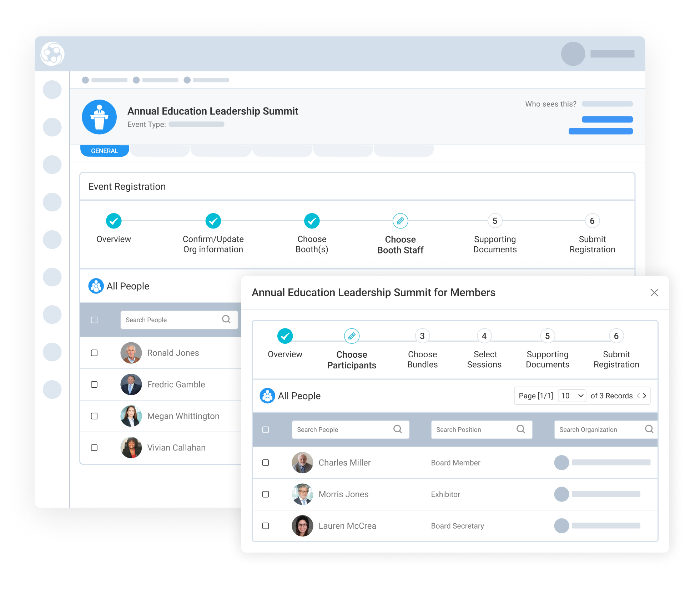Image resolution: width=700 pixels, height=589 pixels.
Task: Click the Choose Booth Staff pencil step icon
Action: pos(400,221)
